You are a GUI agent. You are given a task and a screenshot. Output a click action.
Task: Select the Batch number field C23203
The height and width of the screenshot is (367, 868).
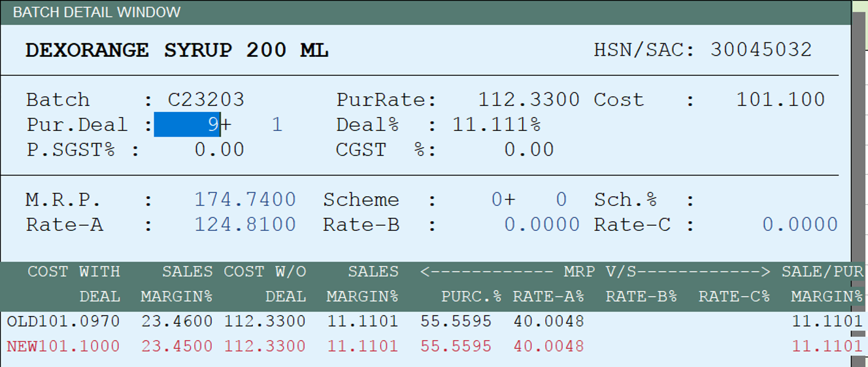[x=207, y=99]
